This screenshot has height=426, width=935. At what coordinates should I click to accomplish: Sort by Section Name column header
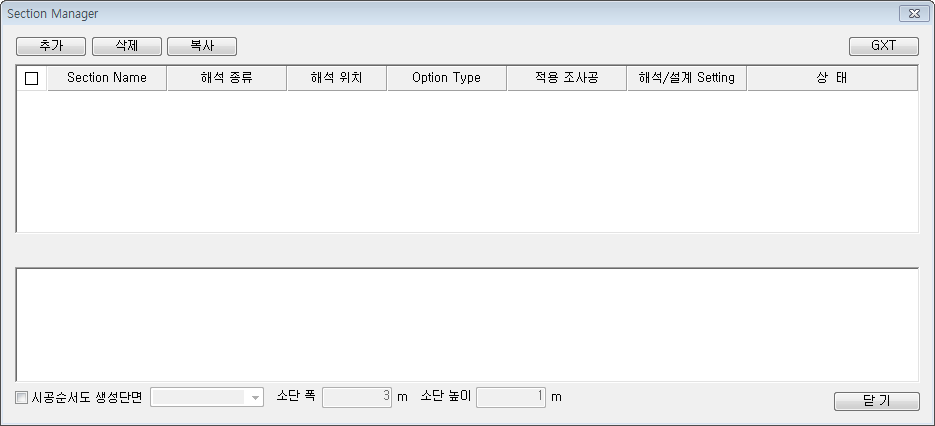pyautogui.click(x=106, y=78)
